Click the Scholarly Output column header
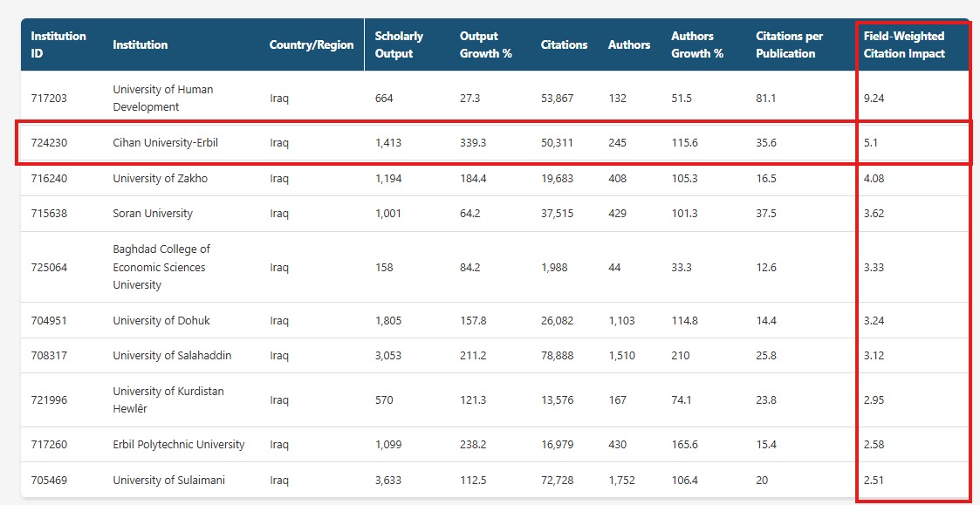 click(399, 44)
